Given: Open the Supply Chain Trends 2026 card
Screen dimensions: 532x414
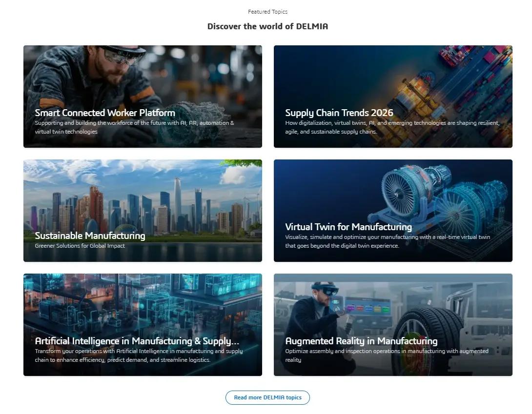Looking at the screenshot, I should 393,96.
